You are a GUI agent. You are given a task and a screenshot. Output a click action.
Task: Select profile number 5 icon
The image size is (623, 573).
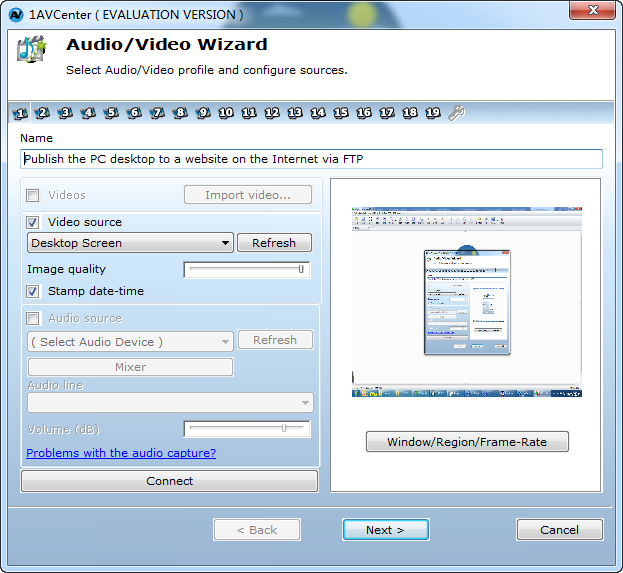111,113
